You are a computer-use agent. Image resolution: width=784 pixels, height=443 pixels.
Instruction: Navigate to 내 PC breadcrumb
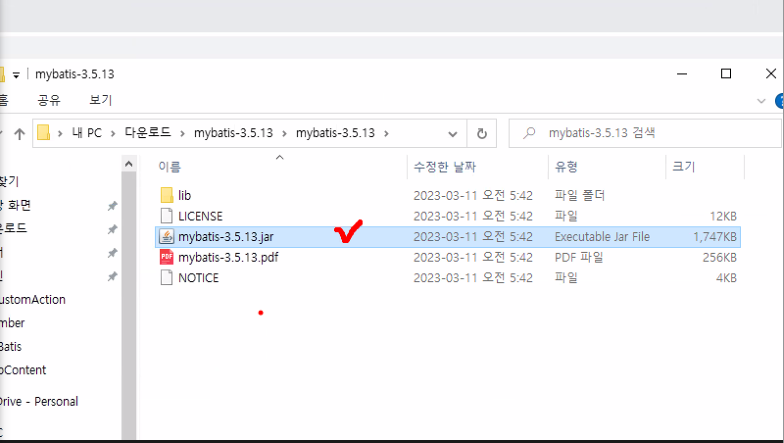[86, 133]
